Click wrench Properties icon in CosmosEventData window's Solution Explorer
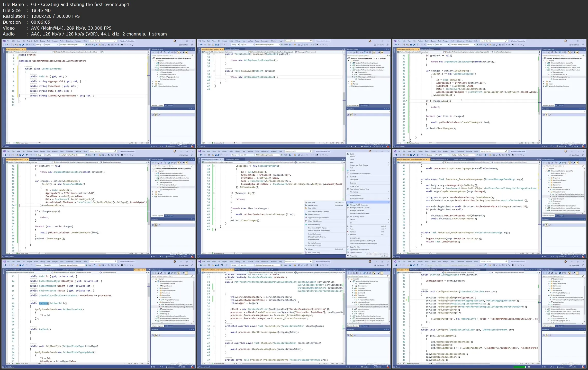Screen dimensions: 588x370 [x=184, y=52]
